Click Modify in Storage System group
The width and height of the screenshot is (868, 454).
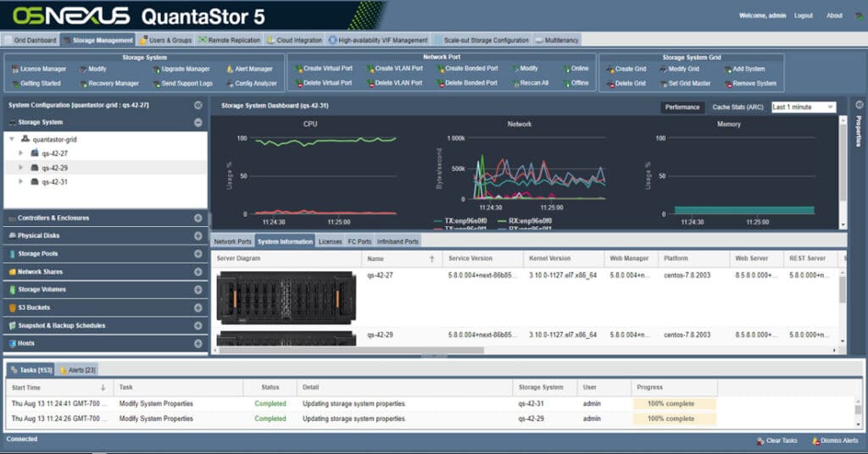[x=92, y=69]
